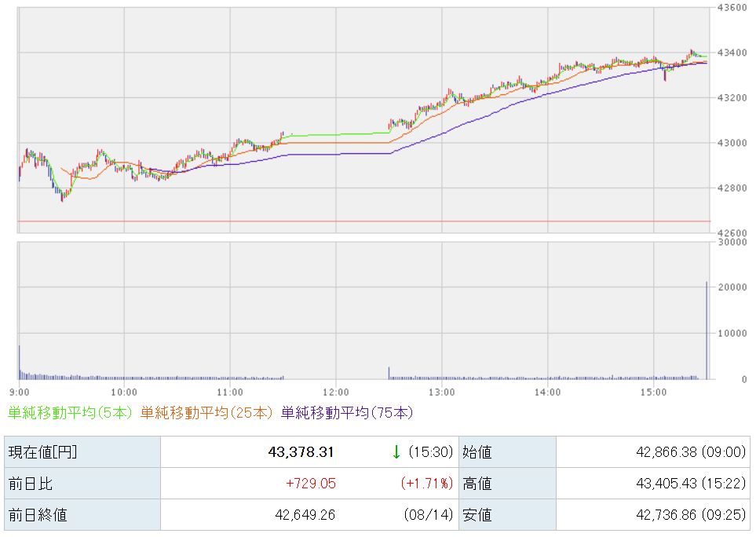The width and height of the screenshot is (756, 537).
Task: Click the 15:00 time axis label
Action: tap(654, 393)
